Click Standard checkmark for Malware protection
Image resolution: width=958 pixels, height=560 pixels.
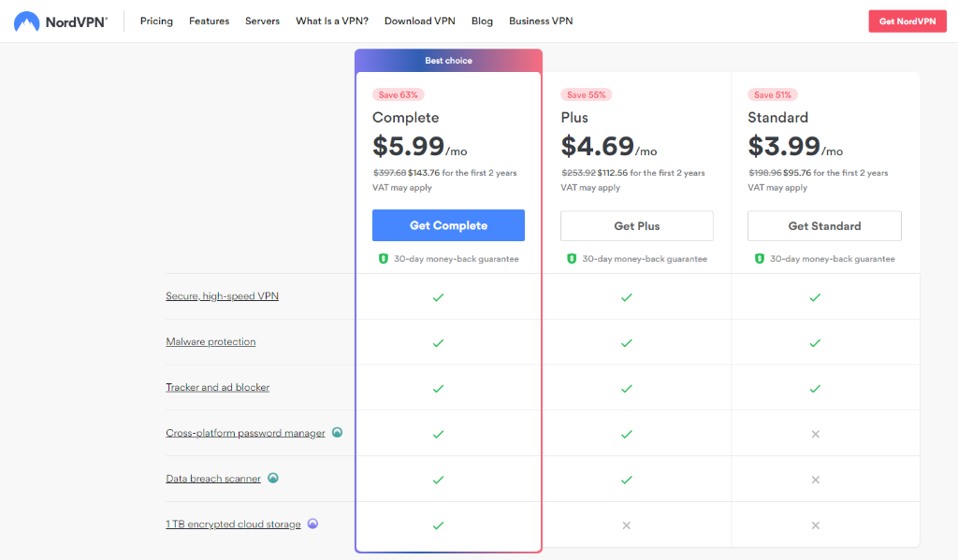click(x=815, y=343)
